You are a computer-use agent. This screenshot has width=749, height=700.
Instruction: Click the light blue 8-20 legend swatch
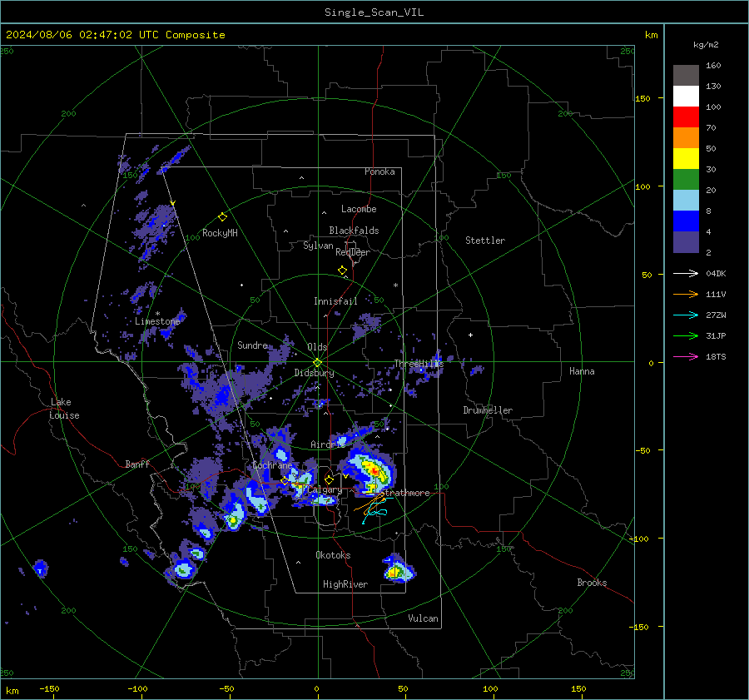[686, 201]
